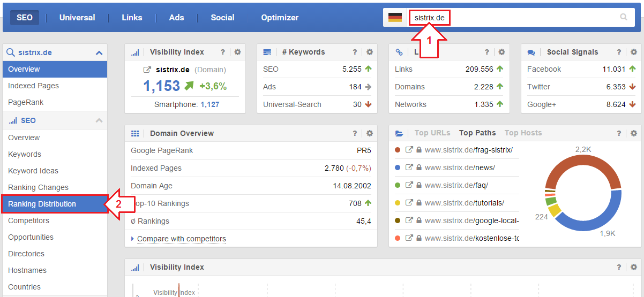Open Top Paths box settings gear
The image size is (644, 297).
coord(633,133)
